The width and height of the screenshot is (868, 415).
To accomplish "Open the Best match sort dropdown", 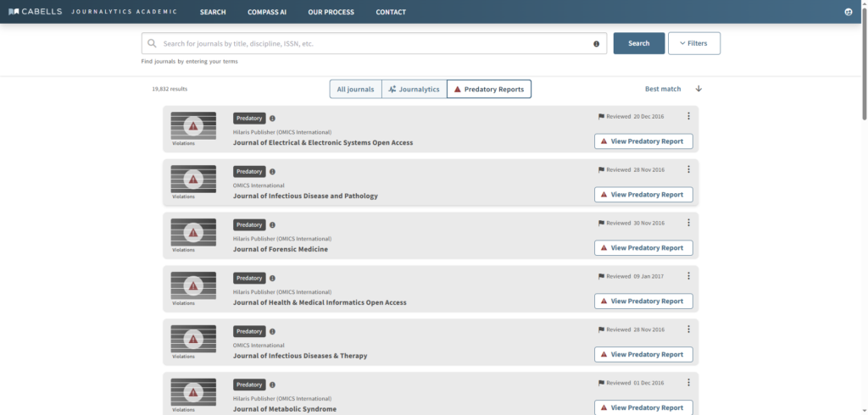I will [662, 89].
